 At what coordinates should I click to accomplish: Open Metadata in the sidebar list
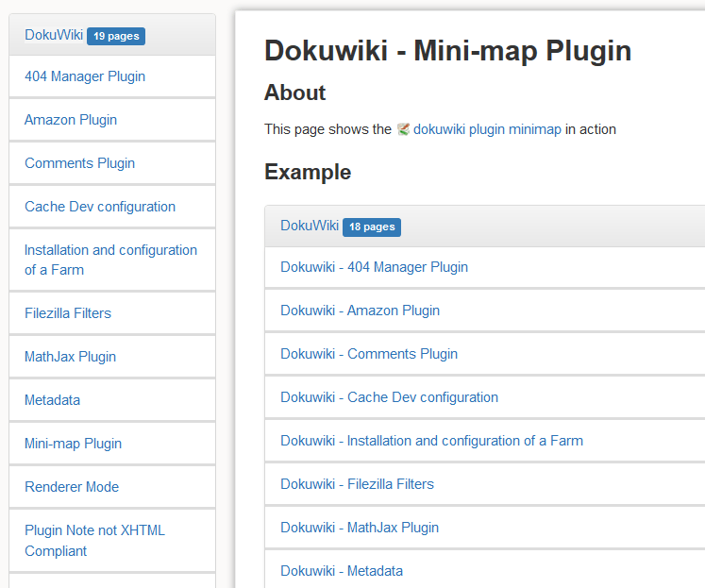[52, 400]
